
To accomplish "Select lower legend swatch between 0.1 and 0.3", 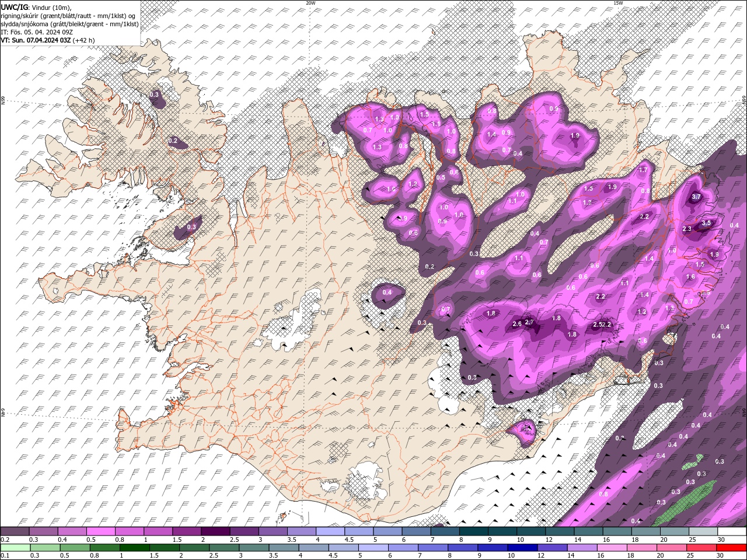I will [15, 547].
